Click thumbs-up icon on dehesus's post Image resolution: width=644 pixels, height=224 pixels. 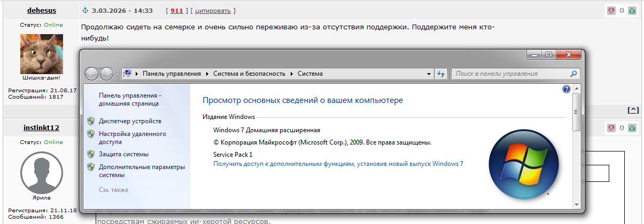click(x=632, y=10)
